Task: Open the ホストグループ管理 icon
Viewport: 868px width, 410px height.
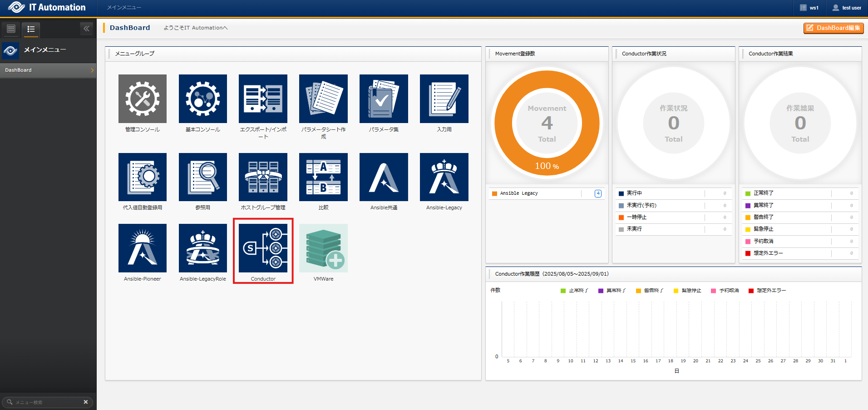Action: tap(263, 177)
